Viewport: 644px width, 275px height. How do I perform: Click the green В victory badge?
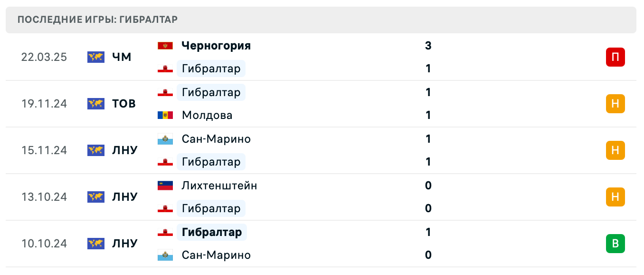pos(616,244)
